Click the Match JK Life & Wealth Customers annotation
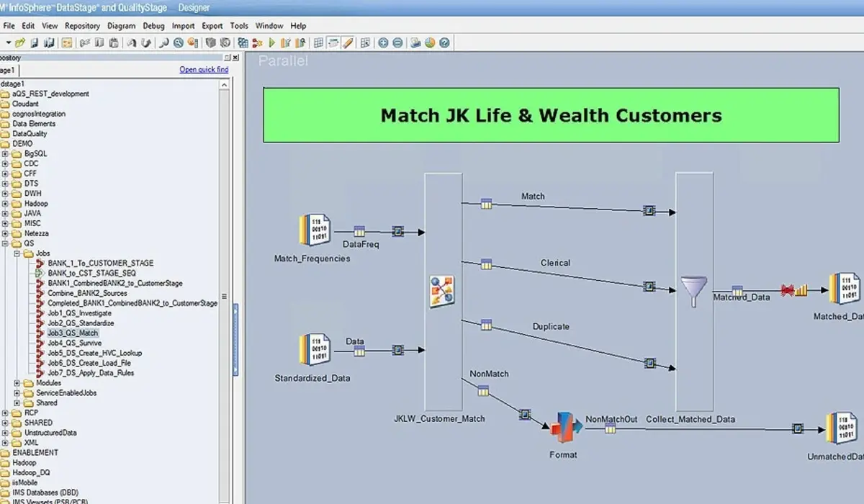 point(551,115)
